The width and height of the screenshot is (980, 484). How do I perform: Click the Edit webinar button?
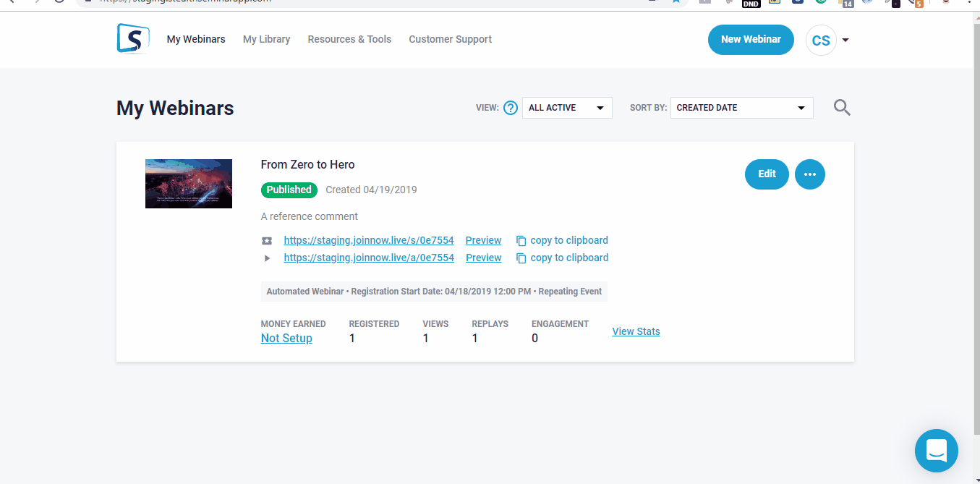pos(767,174)
